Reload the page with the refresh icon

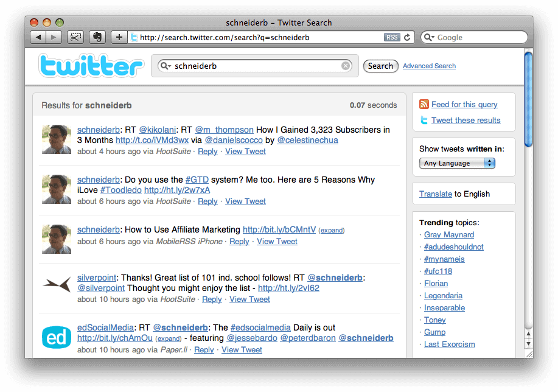pyautogui.click(x=407, y=37)
